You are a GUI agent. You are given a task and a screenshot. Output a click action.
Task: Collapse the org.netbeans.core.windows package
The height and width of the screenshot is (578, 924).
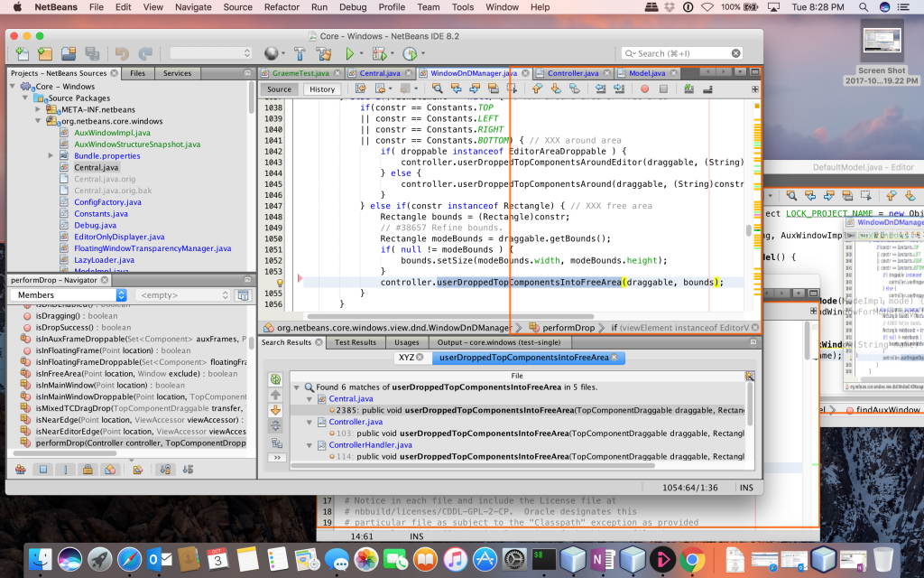[x=38, y=121]
